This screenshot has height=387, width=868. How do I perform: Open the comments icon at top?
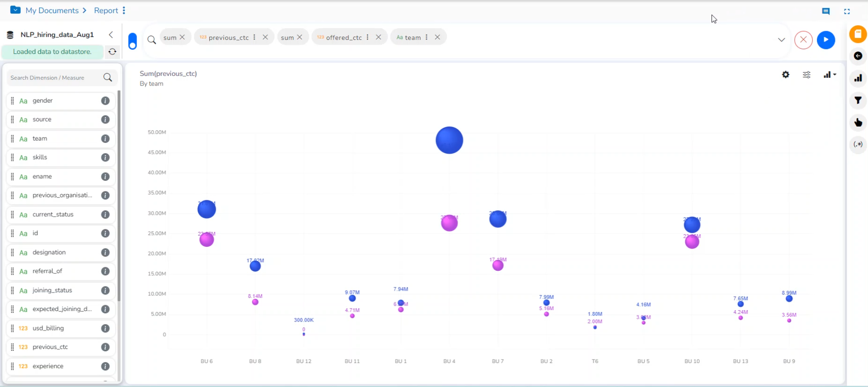(x=825, y=11)
